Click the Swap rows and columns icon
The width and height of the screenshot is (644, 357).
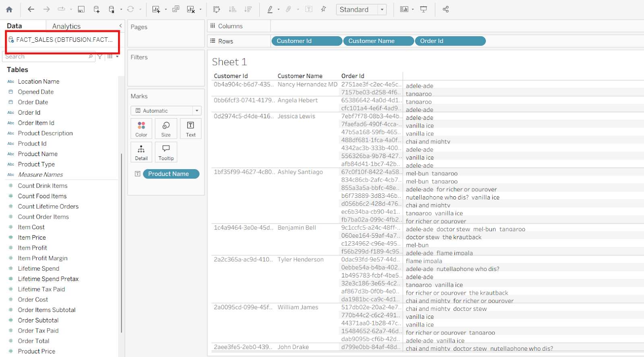coord(217,9)
